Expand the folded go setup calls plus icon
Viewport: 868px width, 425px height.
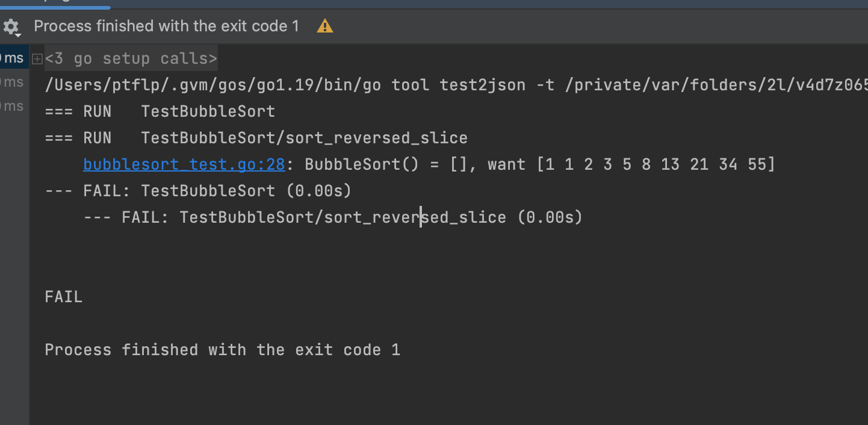pos(37,59)
